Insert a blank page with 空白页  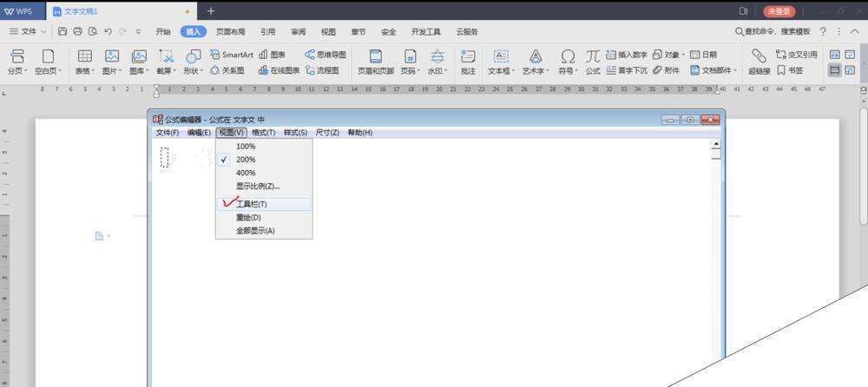point(48,62)
